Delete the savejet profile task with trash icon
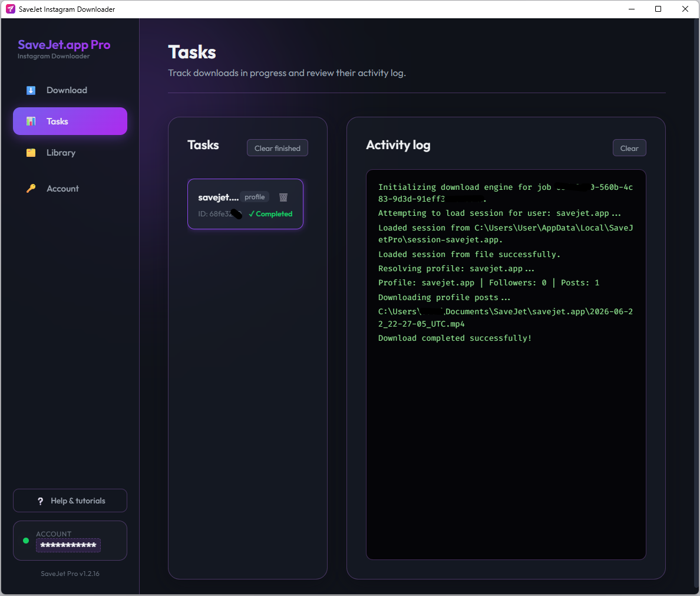Screen dimensions: 700x596 [x=283, y=197]
